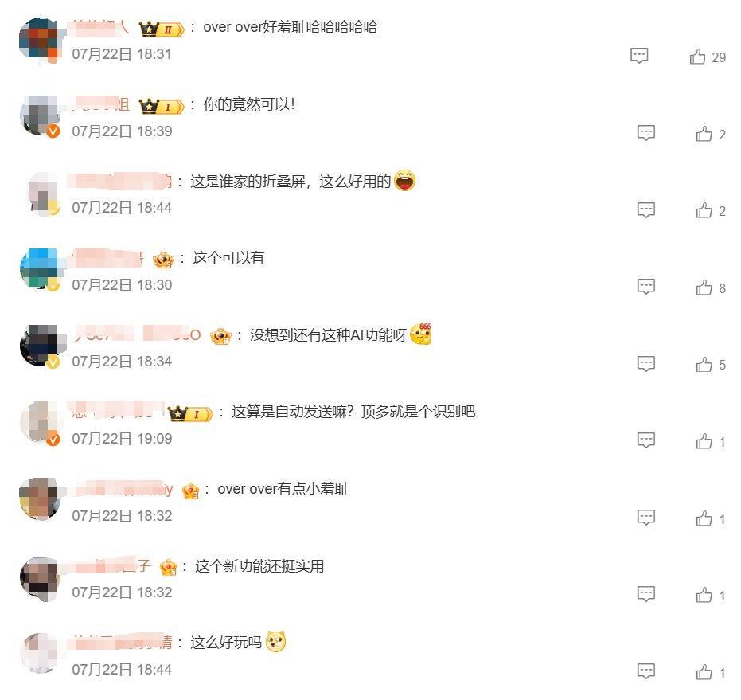Like the comment "这个新功能还挺实用"
741x700 pixels.
(x=704, y=595)
